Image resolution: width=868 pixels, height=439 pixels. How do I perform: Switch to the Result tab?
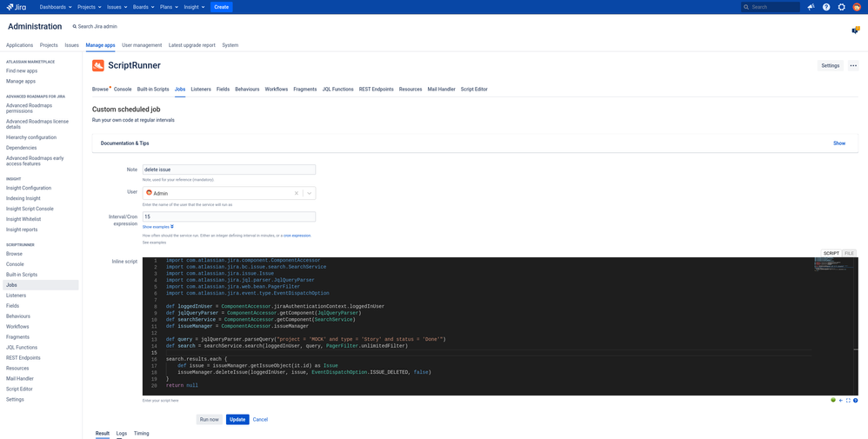pos(103,433)
